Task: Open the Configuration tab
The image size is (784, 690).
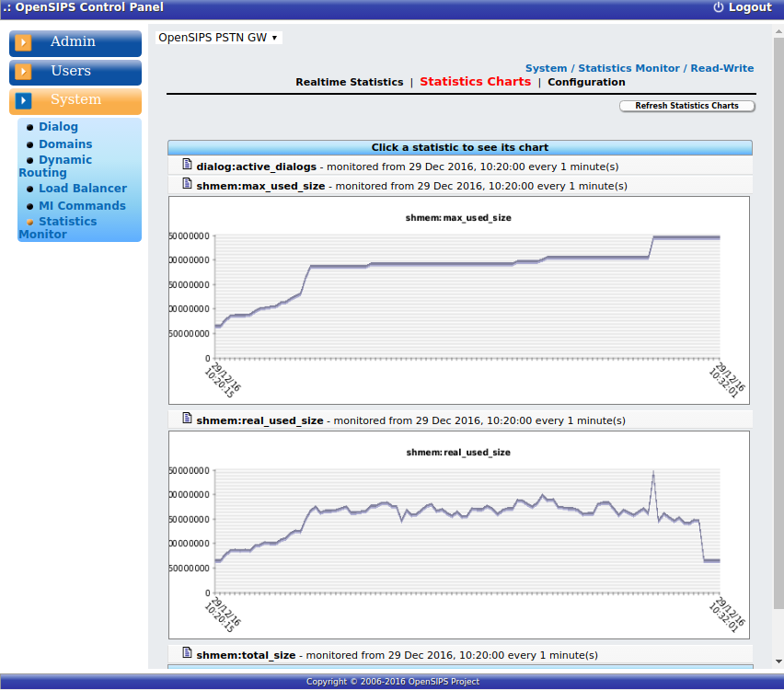Action: click(x=586, y=82)
